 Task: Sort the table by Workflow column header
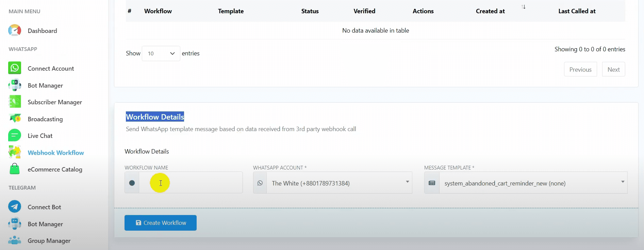coord(158,11)
